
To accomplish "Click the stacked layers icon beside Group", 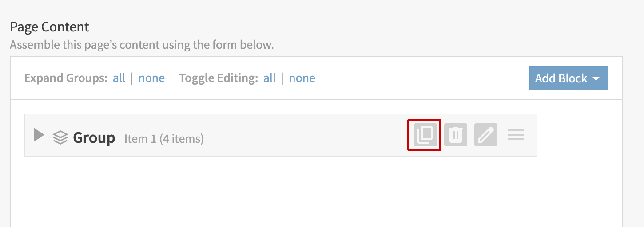I will coord(60,137).
